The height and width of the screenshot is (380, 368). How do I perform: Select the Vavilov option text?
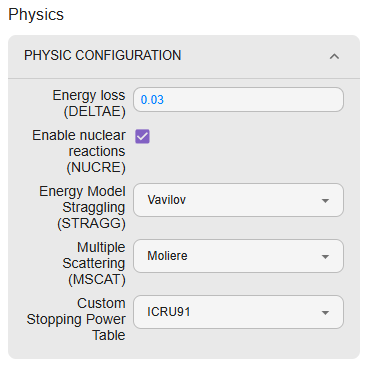pyautogui.click(x=167, y=200)
